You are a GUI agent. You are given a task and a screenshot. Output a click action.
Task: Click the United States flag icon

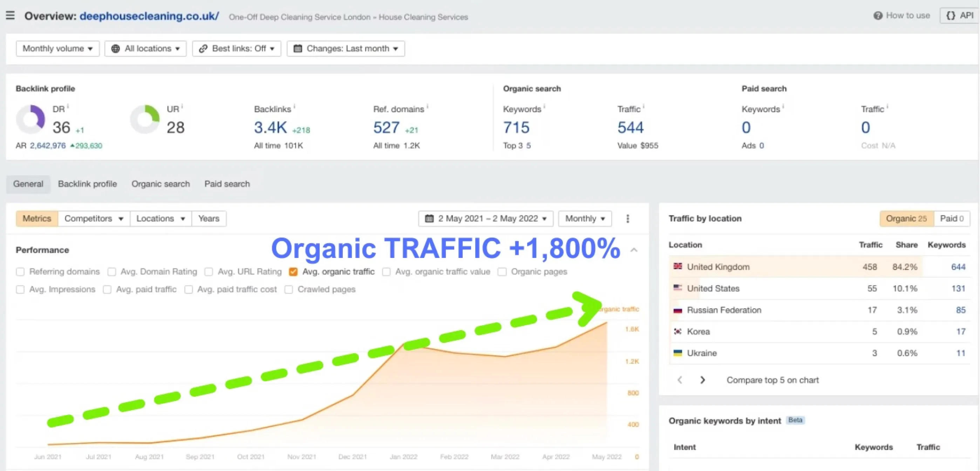[x=678, y=288]
